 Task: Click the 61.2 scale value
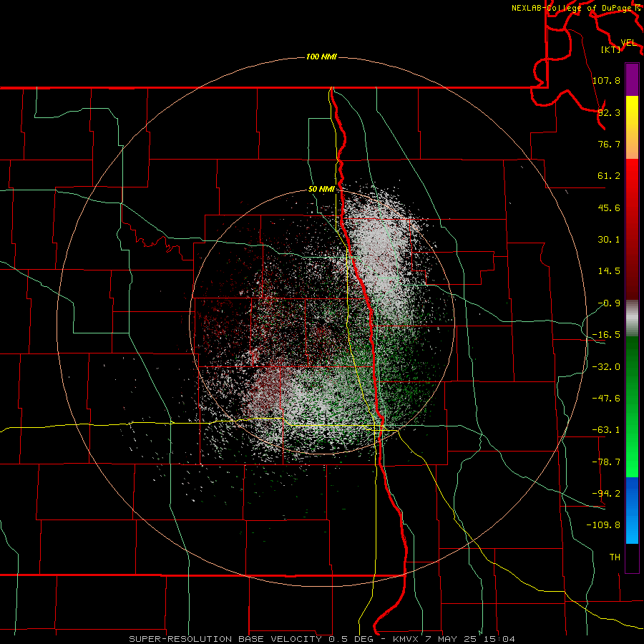[609, 176]
